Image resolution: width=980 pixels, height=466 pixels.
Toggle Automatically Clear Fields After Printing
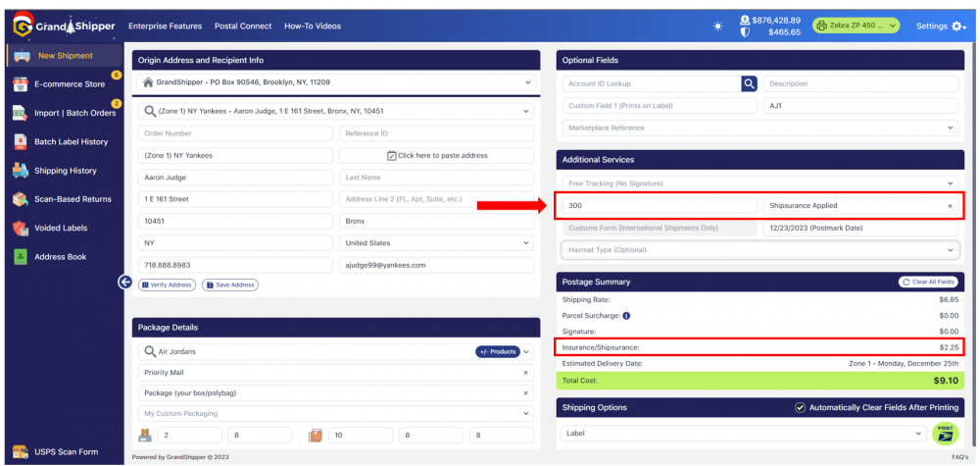coord(800,408)
